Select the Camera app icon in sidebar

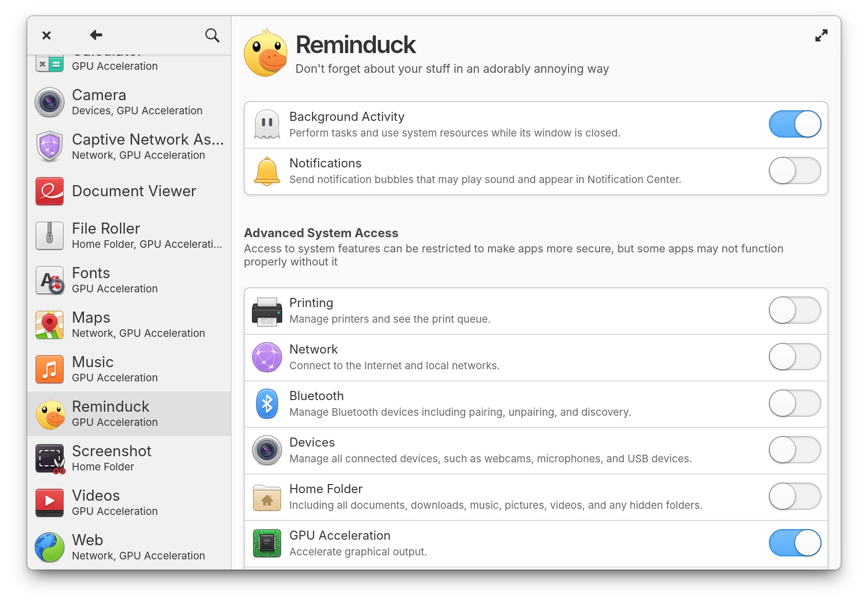point(50,102)
